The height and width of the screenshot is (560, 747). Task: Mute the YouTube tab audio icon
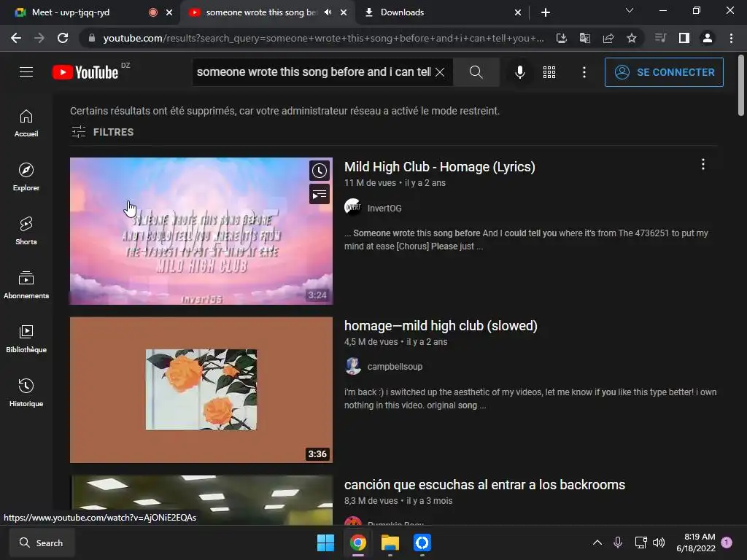point(328,12)
